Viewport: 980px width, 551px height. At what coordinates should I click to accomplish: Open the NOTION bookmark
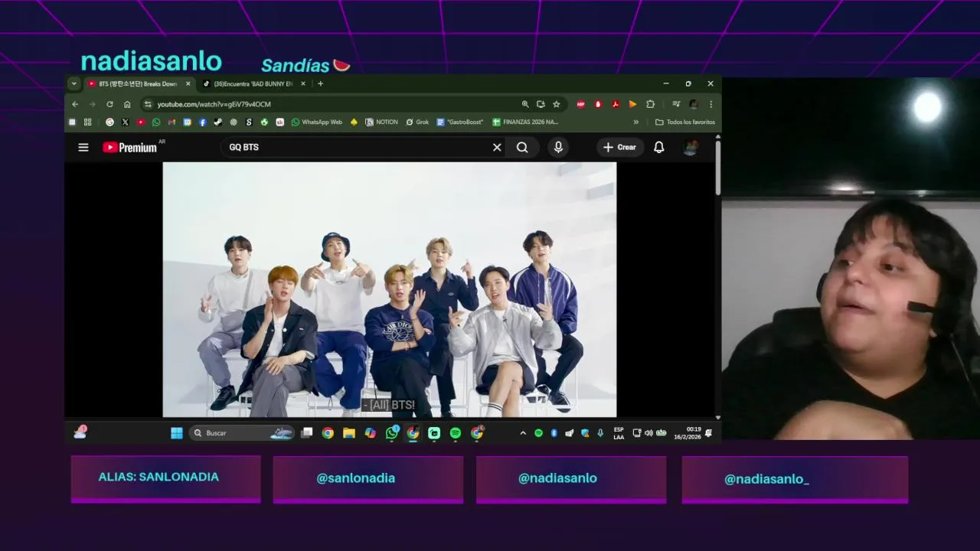[x=381, y=122]
